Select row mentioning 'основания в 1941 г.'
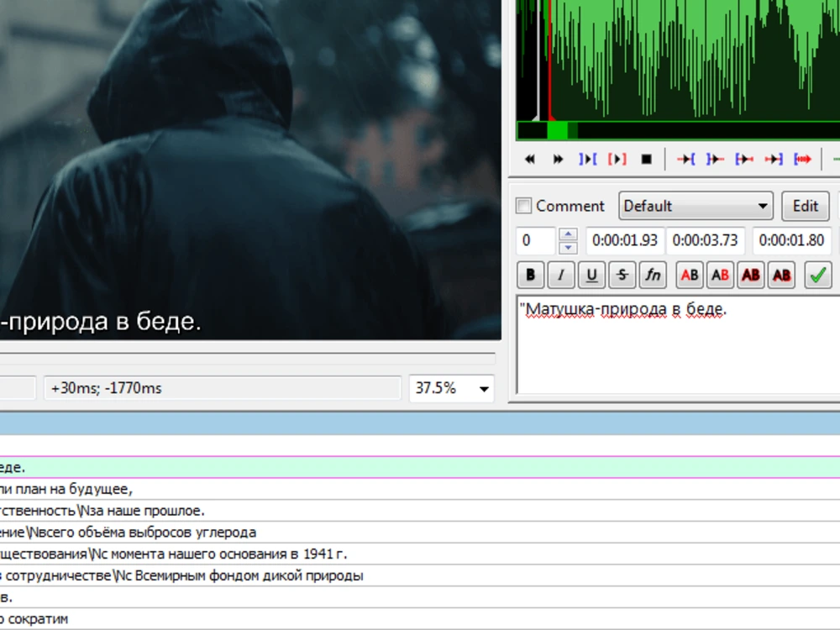This screenshot has height=630, width=840. [x=420, y=554]
